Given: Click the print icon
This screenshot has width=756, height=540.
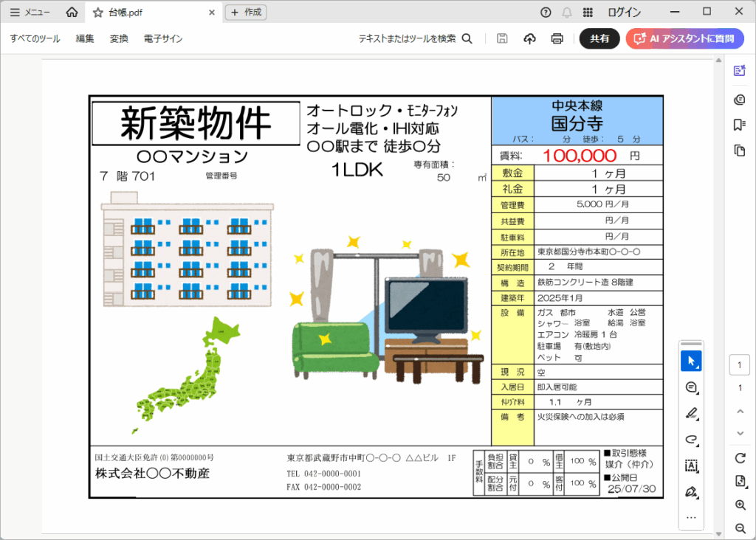Looking at the screenshot, I should [557, 39].
